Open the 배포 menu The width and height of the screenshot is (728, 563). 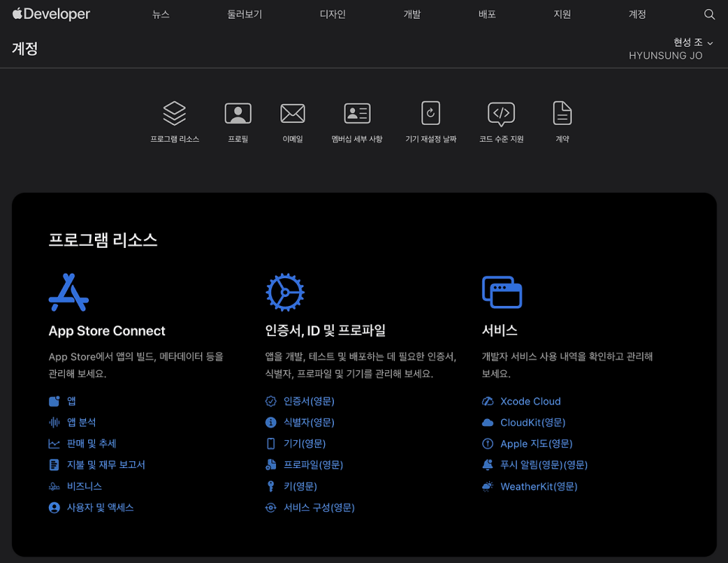pyautogui.click(x=487, y=14)
